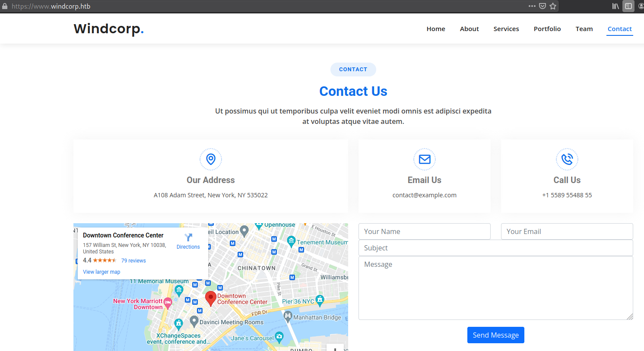This screenshot has height=351, width=644.
Task: Click the padlock site security icon
Action: point(5,6)
